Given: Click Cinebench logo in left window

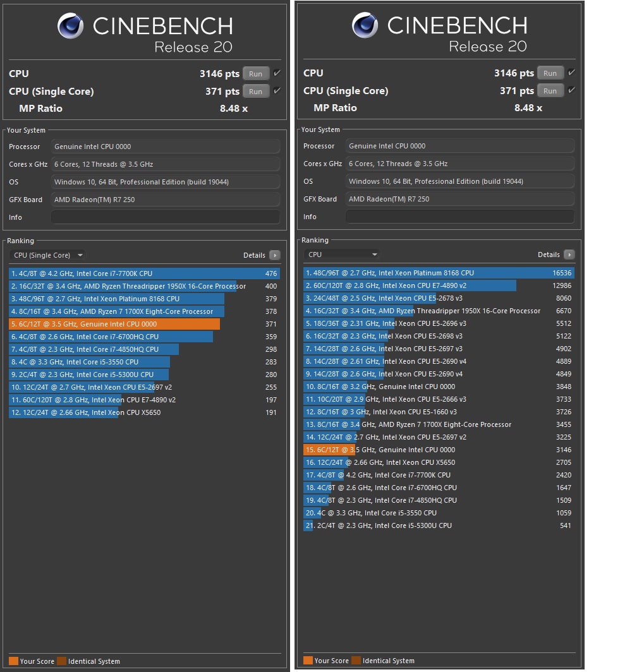Looking at the screenshot, I should (x=70, y=26).
